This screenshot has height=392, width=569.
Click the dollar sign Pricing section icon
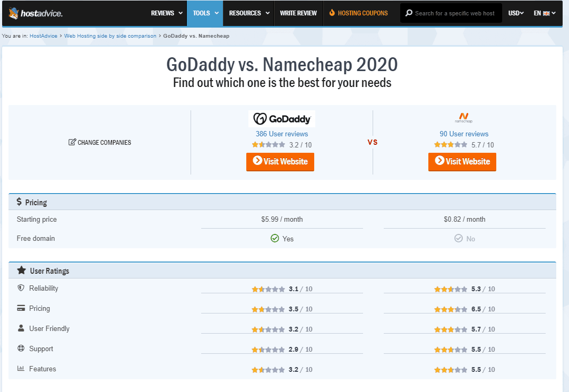tap(19, 202)
